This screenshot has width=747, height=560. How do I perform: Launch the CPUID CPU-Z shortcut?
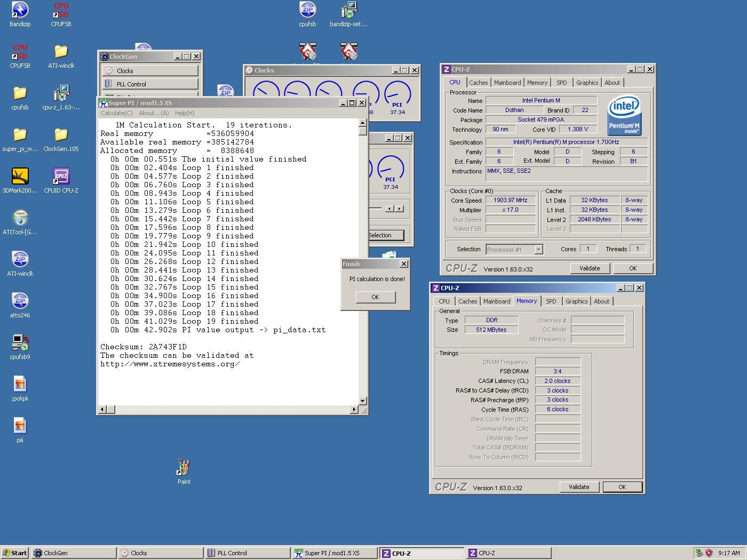pyautogui.click(x=61, y=181)
